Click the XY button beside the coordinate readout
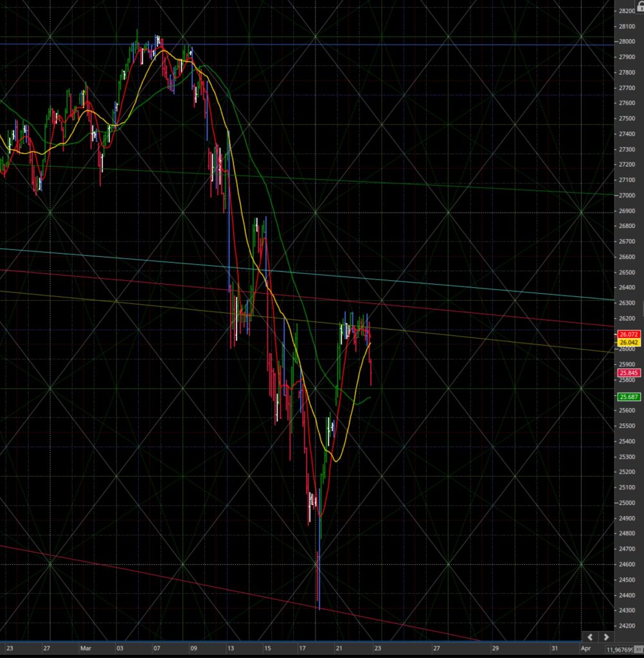This screenshot has width=644, height=658. click(x=639, y=650)
